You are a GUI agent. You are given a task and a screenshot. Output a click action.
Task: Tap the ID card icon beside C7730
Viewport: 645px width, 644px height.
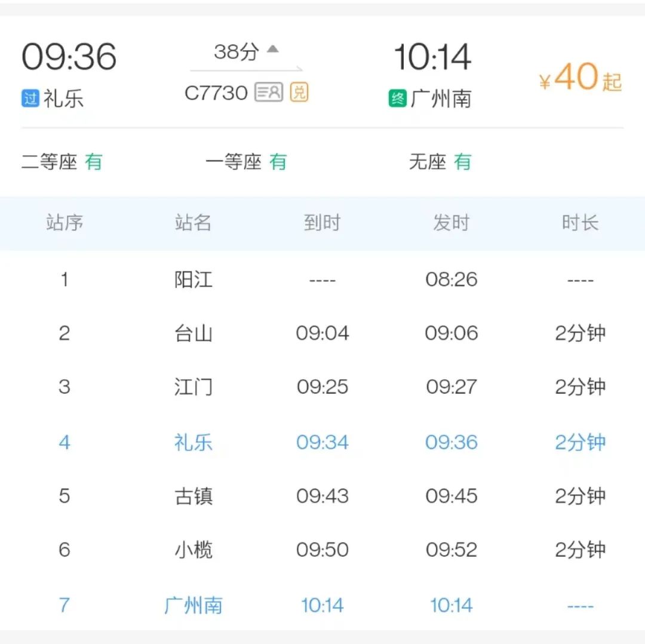269,92
